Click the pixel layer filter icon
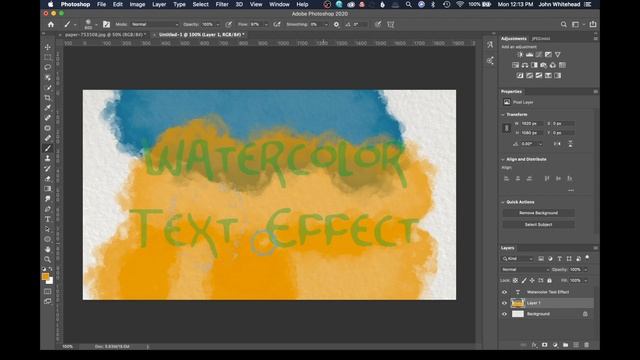Image resolution: width=640 pixels, height=360 pixels. (541, 259)
